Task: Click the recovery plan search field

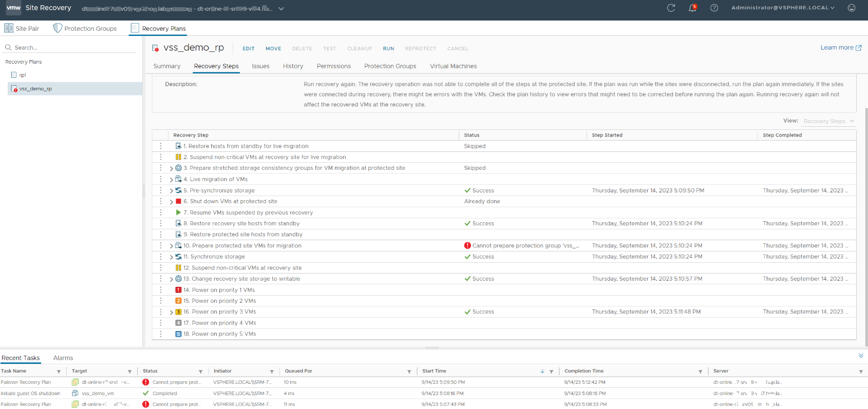Action: tap(72, 48)
